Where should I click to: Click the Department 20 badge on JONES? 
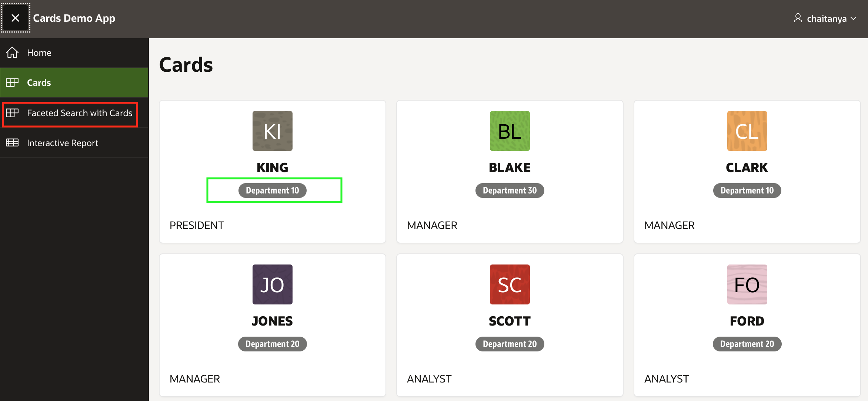[x=272, y=344]
